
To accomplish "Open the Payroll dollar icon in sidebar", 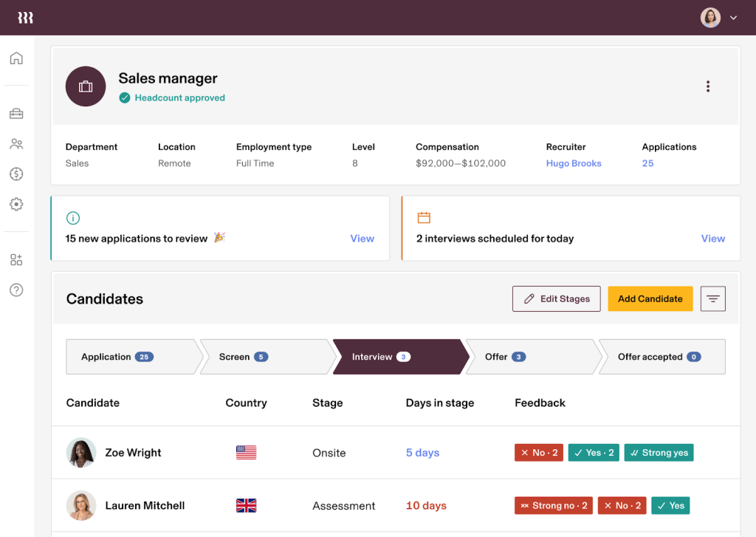I will [x=16, y=174].
